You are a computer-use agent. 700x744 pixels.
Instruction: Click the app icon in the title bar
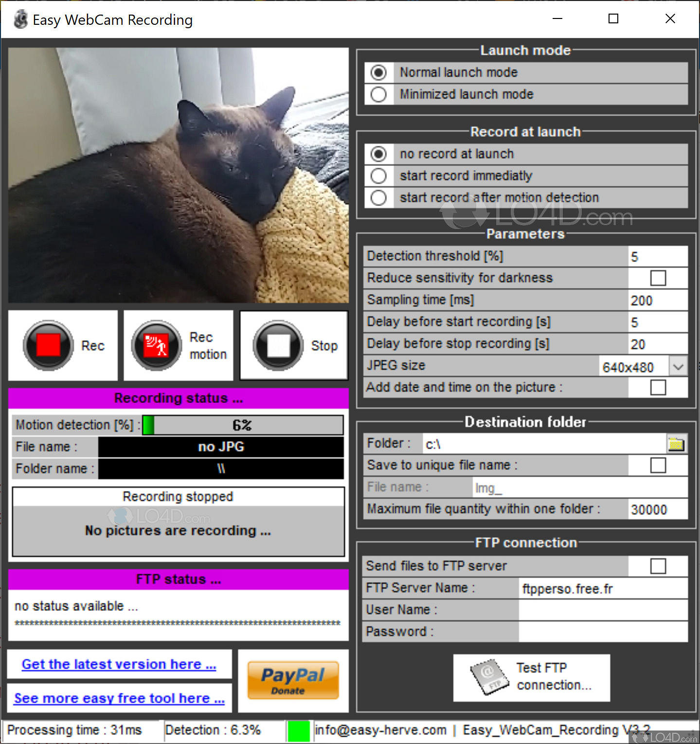click(x=20, y=20)
